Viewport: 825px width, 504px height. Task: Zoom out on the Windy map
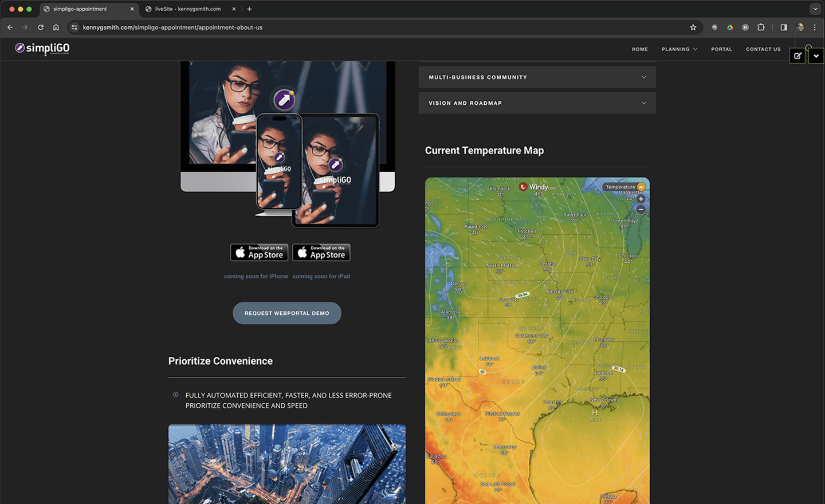tap(641, 210)
